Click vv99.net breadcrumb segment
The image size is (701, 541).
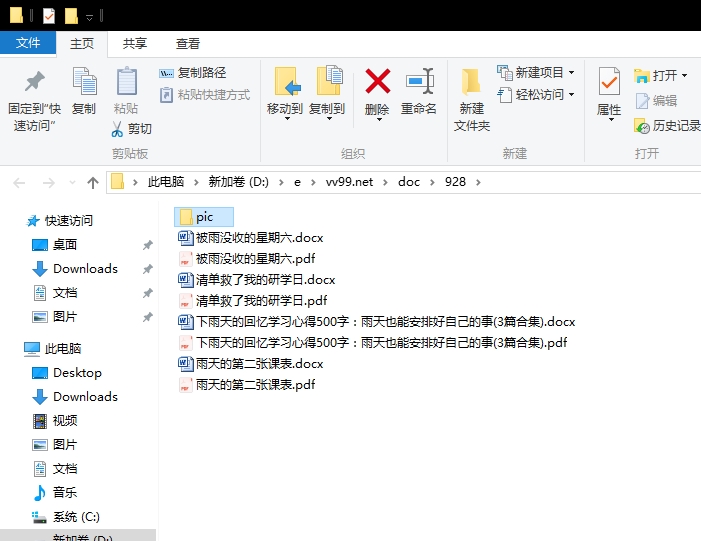click(349, 182)
